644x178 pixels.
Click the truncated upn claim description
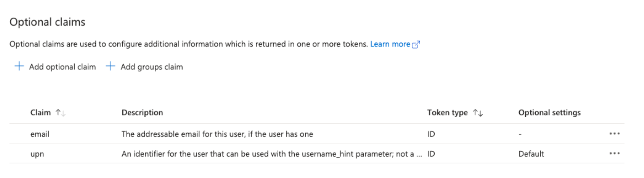[x=271, y=154]
